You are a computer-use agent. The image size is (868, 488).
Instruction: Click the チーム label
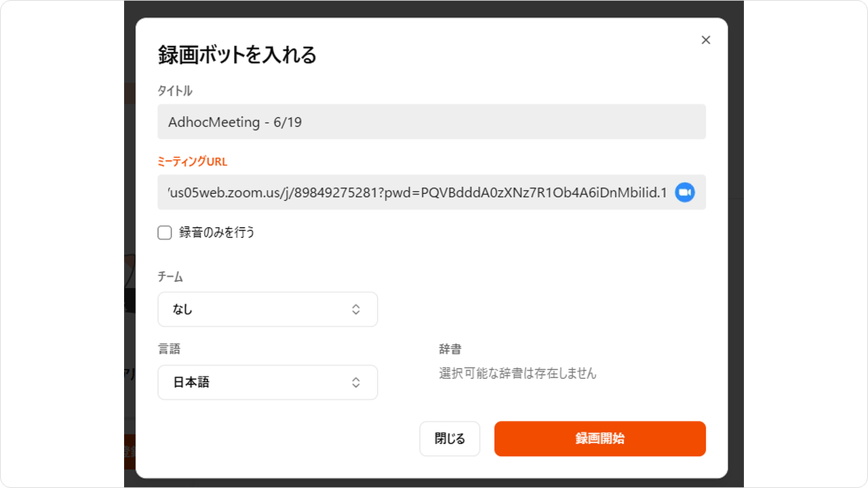(171, 277)
